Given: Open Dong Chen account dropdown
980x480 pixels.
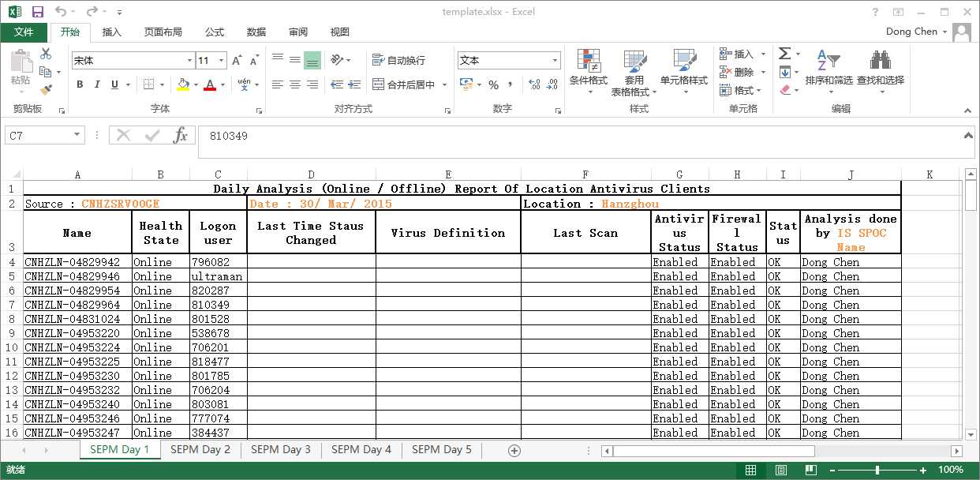Looking at the screenshot, I should pyautogui.click(x=918, y=32).
